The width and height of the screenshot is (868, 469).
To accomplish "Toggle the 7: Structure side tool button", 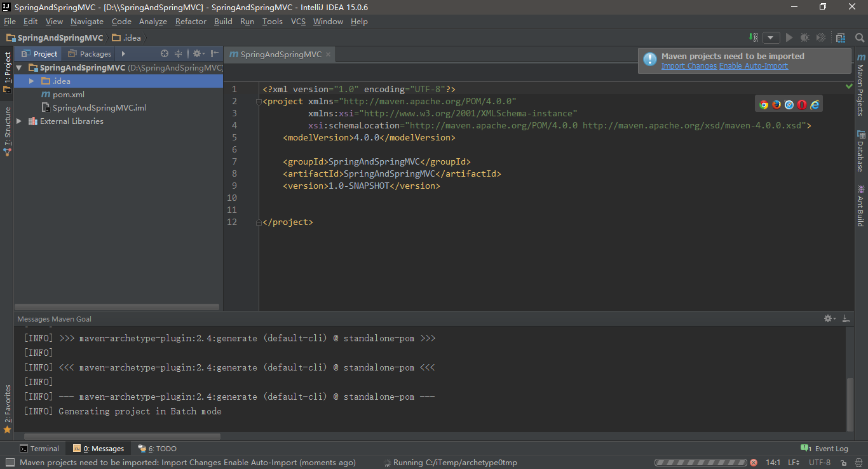I will coord(7,132).
